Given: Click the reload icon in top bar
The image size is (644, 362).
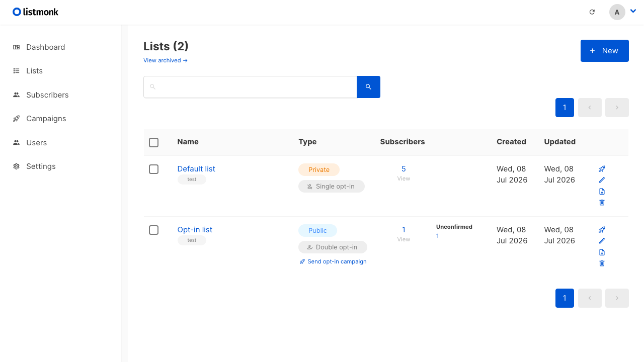Looking at the screenshot, I should (592, 12).
